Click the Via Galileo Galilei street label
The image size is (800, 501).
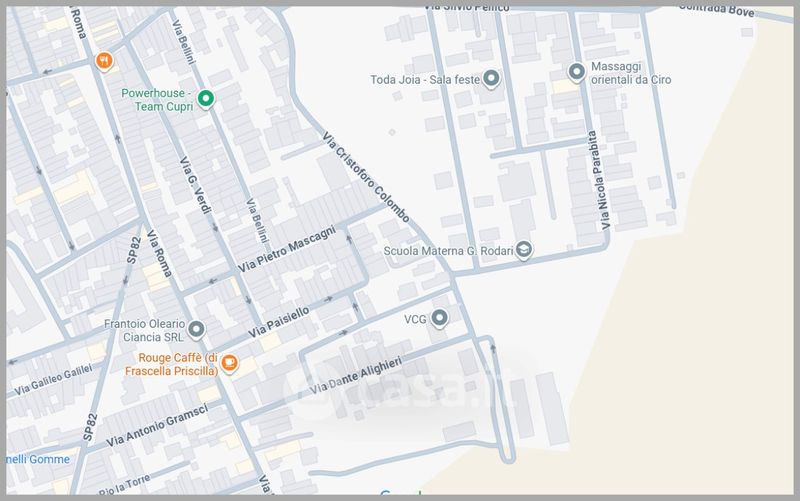coord(54,380)
